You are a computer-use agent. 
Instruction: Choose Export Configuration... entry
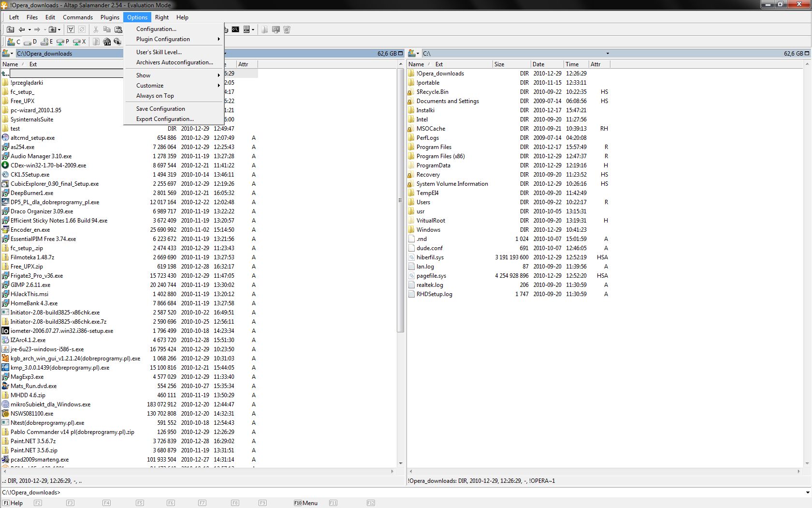tap(174, 119)
